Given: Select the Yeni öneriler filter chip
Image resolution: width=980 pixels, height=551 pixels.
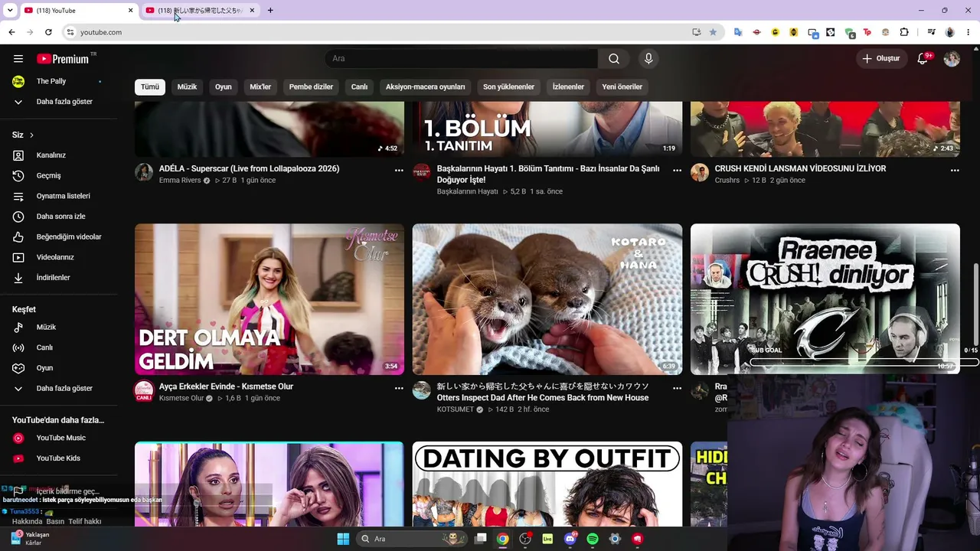Looking at the screenshot, I should (622, 87).
